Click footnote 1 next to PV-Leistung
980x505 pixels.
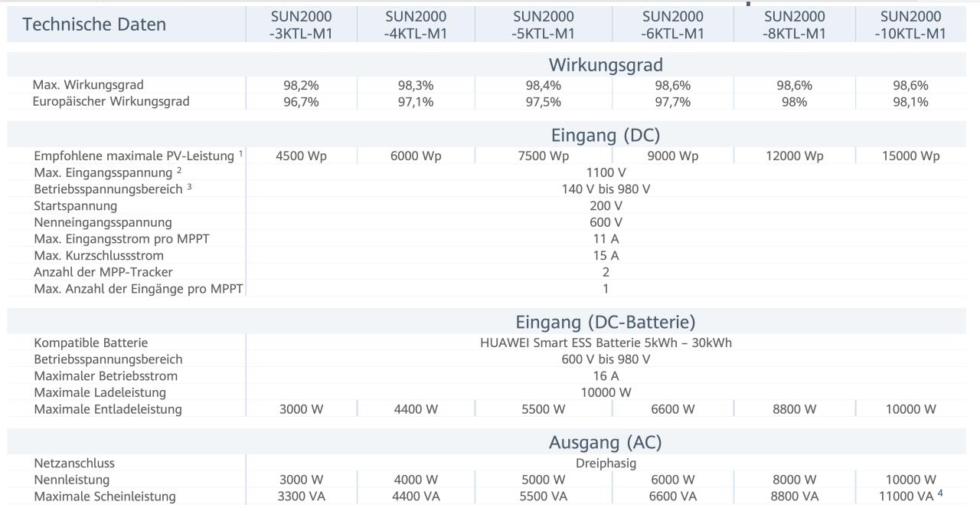coord(240,153)
